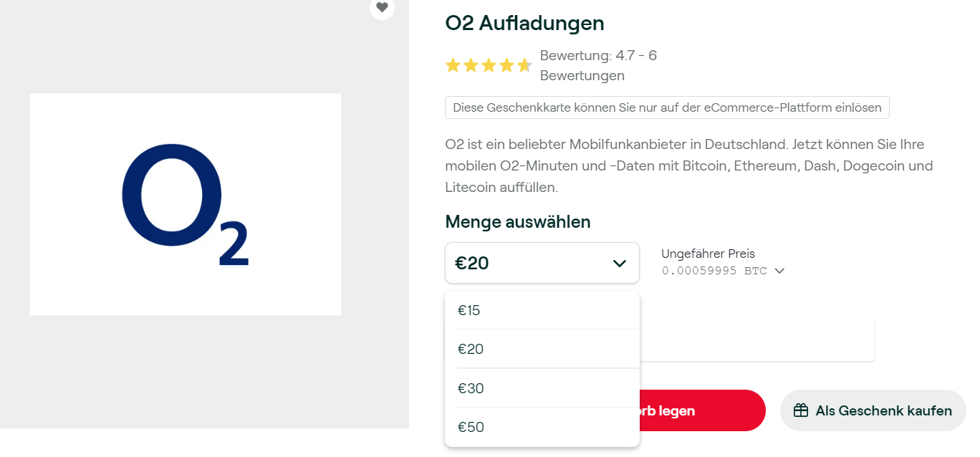Click the gift icon beside Als Geschenk kaufen
980x457 pixels.
click(801, 410)
